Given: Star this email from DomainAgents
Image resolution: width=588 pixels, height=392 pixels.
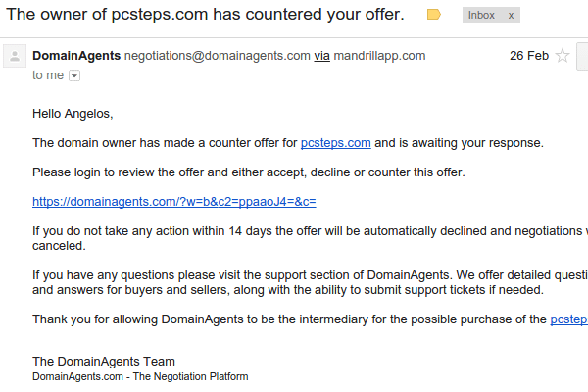Looking at the screenshot, I should click(563, 56).
